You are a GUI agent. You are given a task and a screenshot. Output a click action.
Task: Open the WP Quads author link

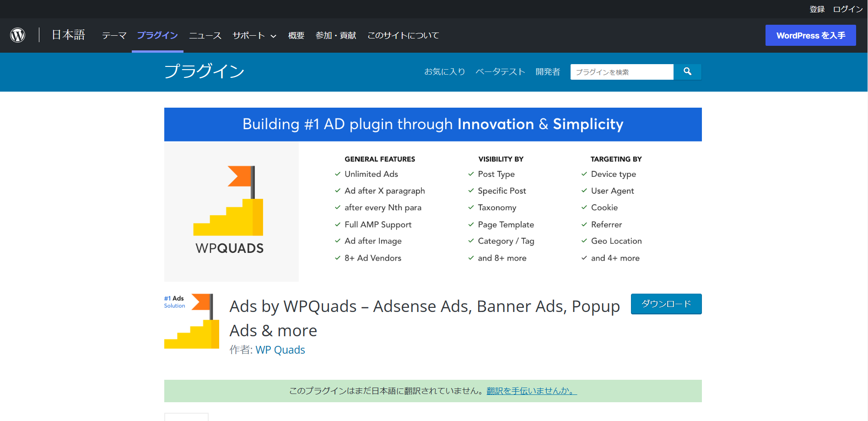(x=280, y=350)
